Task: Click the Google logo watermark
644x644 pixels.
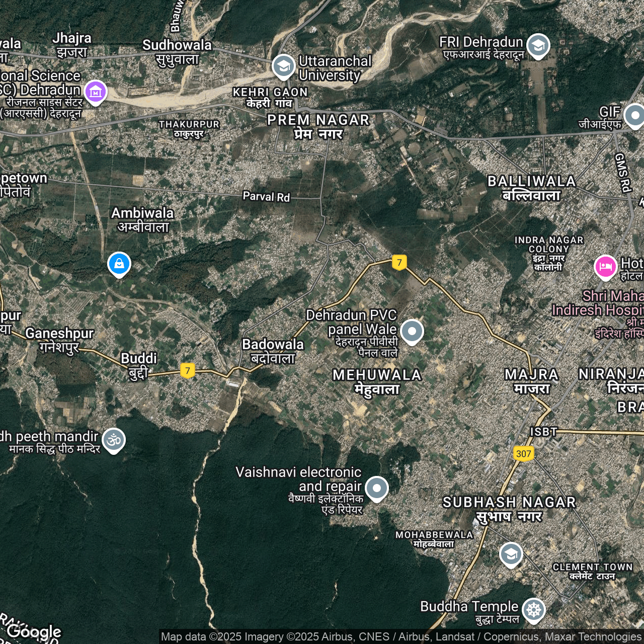Action: point(34,631)
